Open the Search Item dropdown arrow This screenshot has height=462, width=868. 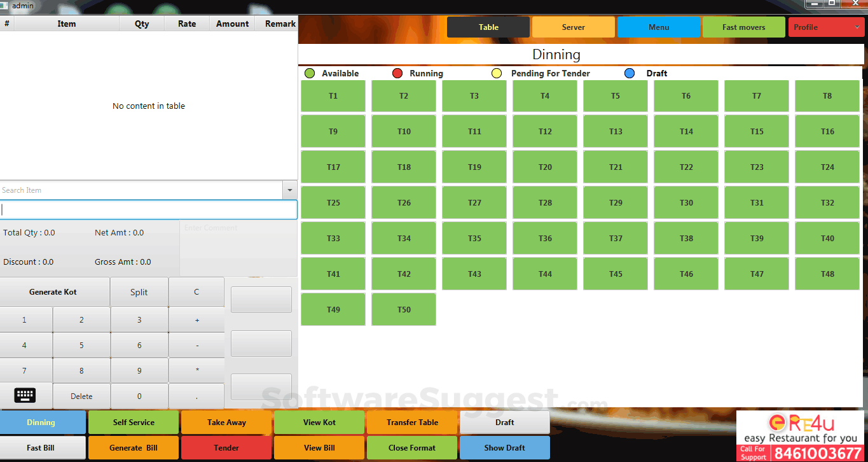pyautogui.click(x=290, y=190)
